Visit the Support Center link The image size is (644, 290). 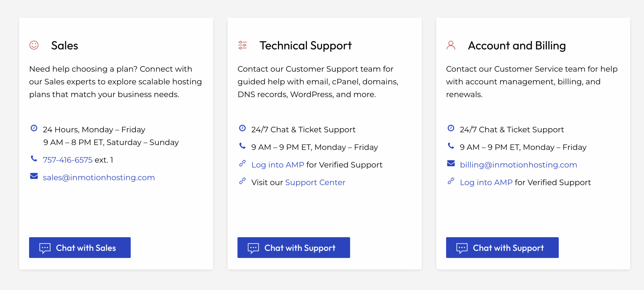[x=315, y=183]
